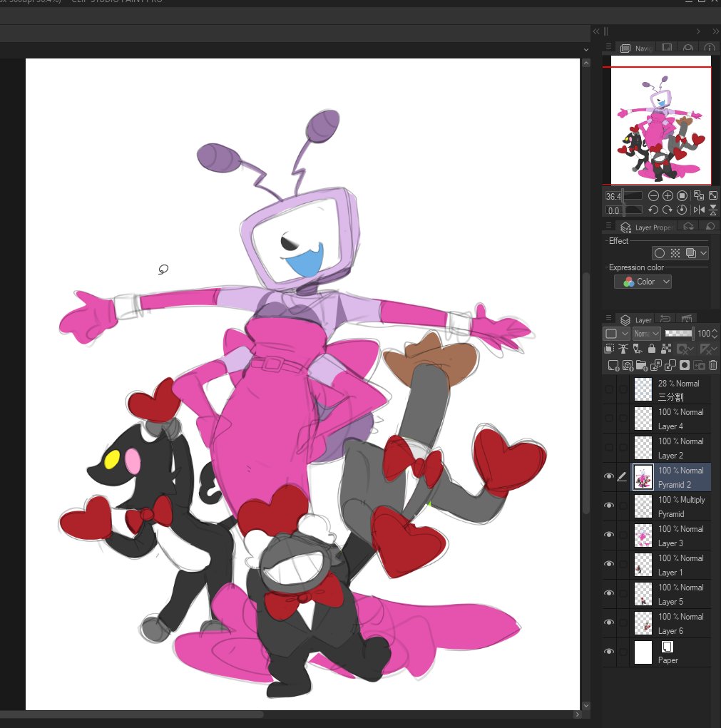Create a new raster layer
The width and height of the screenshot is (721, 728).
click(613, 365)
